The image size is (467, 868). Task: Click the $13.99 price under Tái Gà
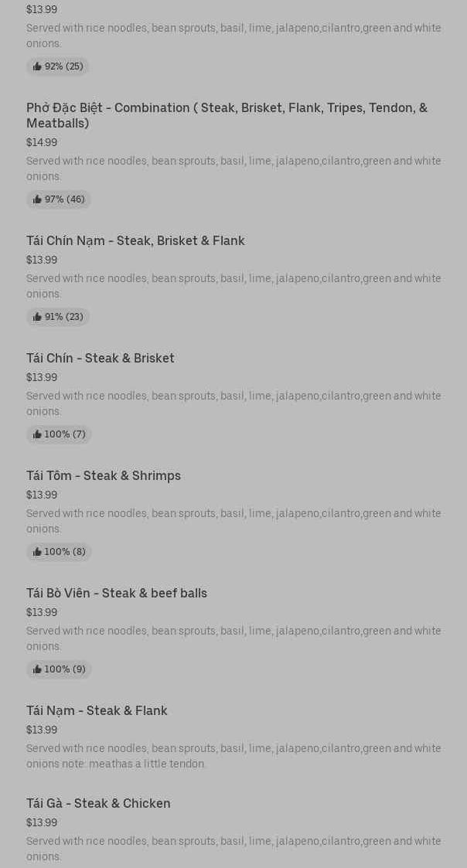(42, 822)
